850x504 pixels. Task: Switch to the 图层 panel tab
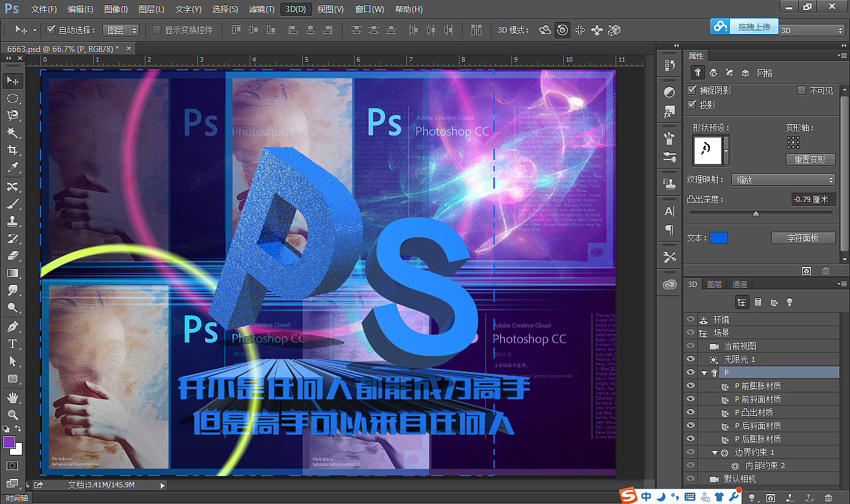point(715,284)
